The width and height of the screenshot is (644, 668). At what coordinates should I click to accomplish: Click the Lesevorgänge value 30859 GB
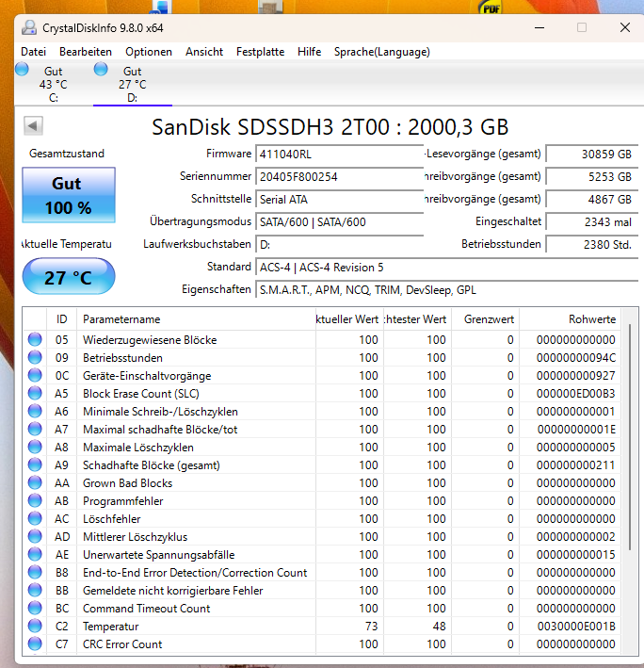(x=591, y=154)
